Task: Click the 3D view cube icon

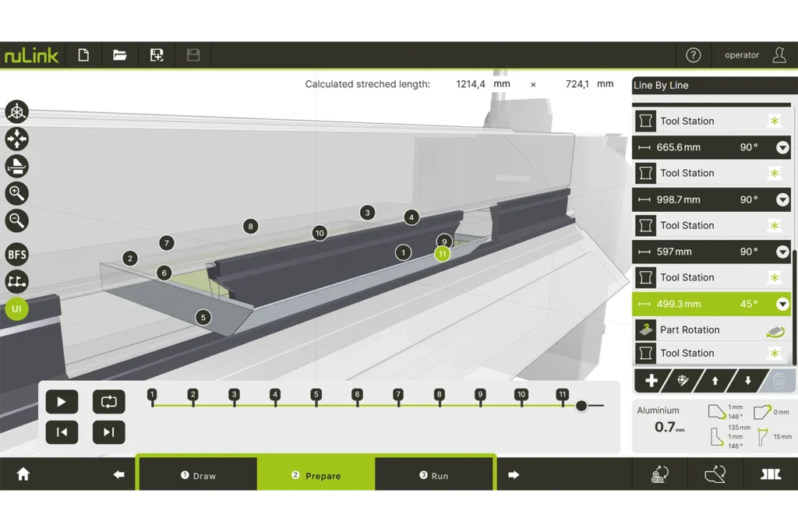Action: [x=16, y=112]
